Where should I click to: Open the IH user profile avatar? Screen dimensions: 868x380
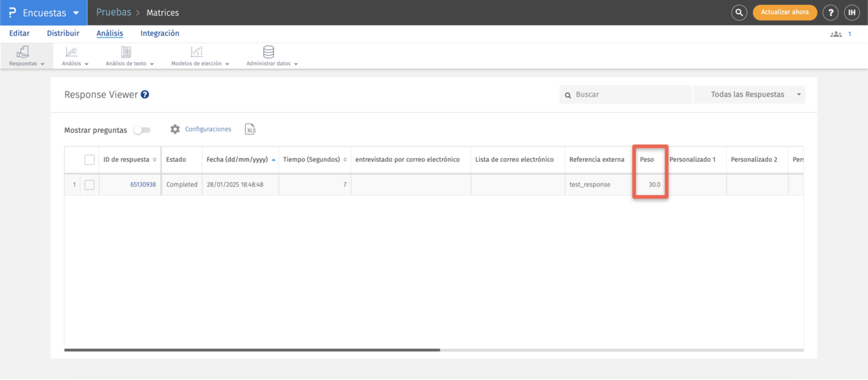click(x=851, y=12)
